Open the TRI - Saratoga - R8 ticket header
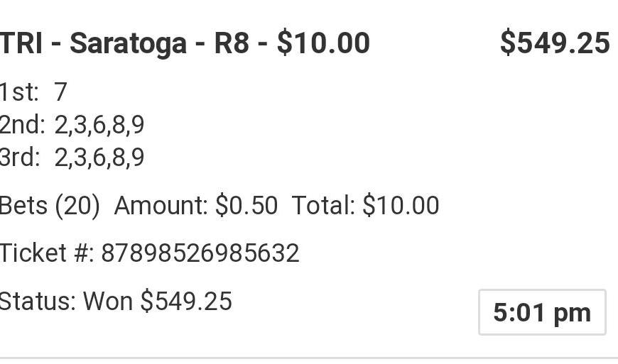Screen dimensions: 618x364 click(x=185, y=43)
